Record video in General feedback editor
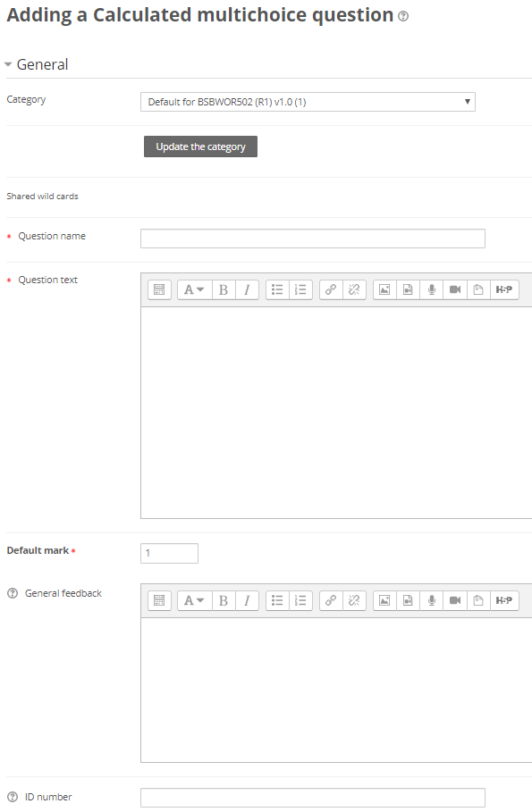 tap(455, 600)
